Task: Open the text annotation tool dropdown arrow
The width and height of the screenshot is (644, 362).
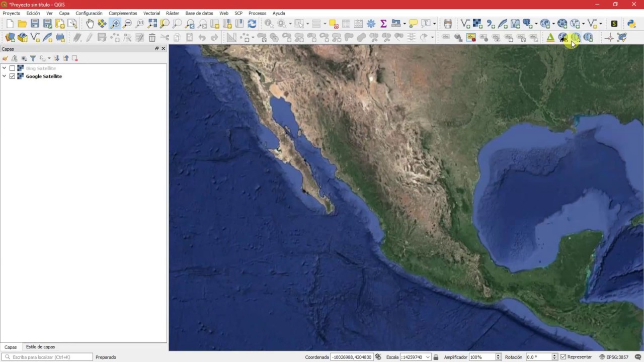Action: pos(434,24)
